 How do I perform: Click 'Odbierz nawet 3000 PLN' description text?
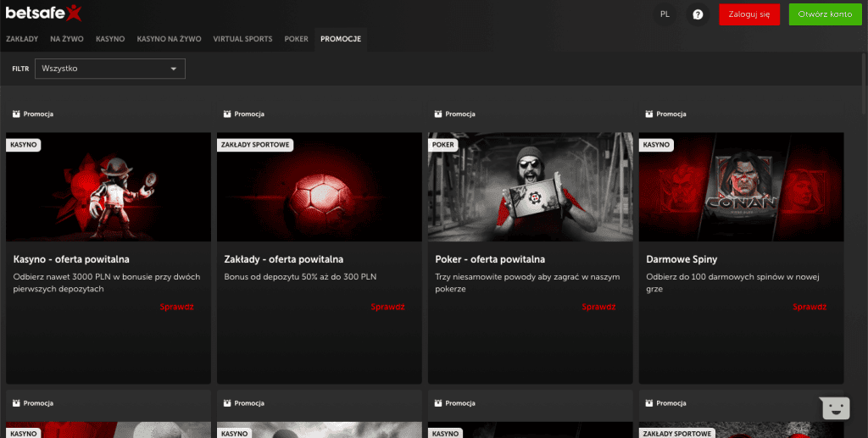[106, 283]
